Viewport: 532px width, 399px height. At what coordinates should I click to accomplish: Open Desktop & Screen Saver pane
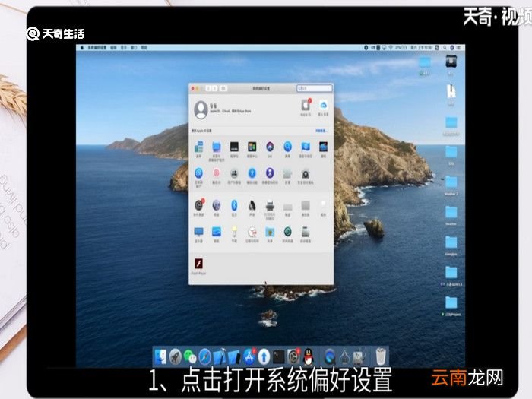(217, 147)
